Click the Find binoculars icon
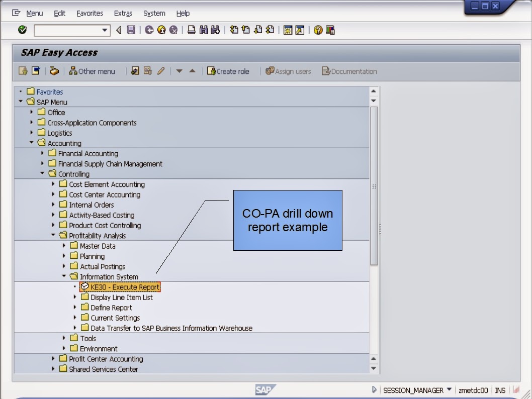This screenshot has width=532, height=399. point(204,30)
